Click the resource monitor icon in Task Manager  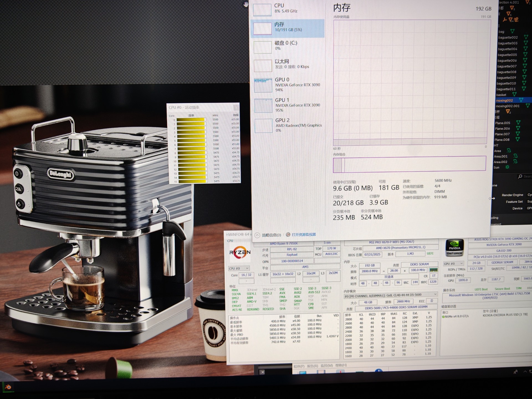coord(288,235)
